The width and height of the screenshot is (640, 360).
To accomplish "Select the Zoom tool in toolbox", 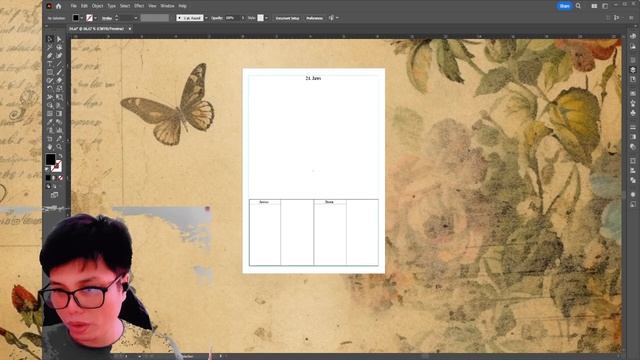I will click(59, 147).
